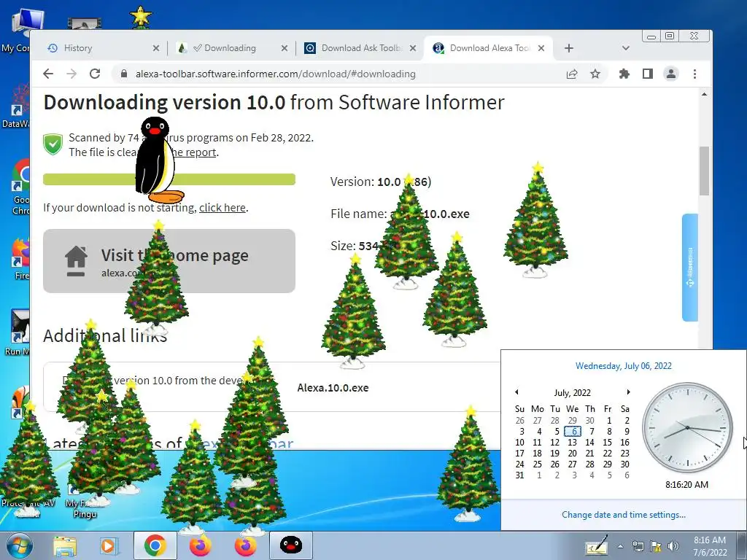
Task: Click the analog clock face
Action: tap(687, 427)
